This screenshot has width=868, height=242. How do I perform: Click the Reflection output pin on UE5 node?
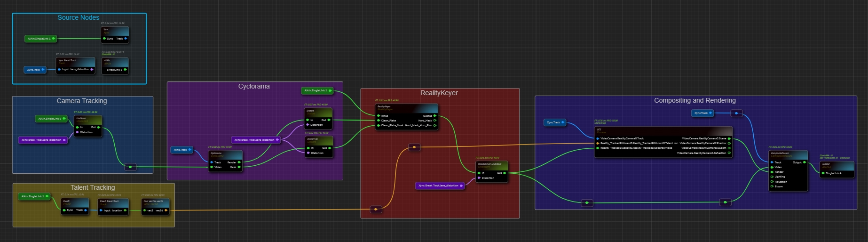(729, 153)
